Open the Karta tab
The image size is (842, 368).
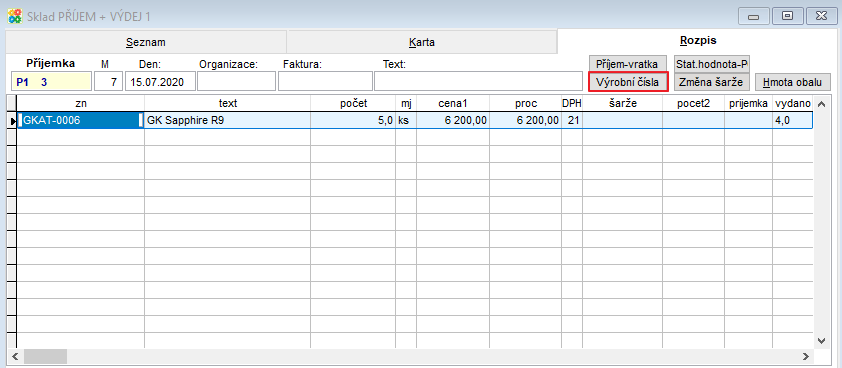[x=422, y=42]
